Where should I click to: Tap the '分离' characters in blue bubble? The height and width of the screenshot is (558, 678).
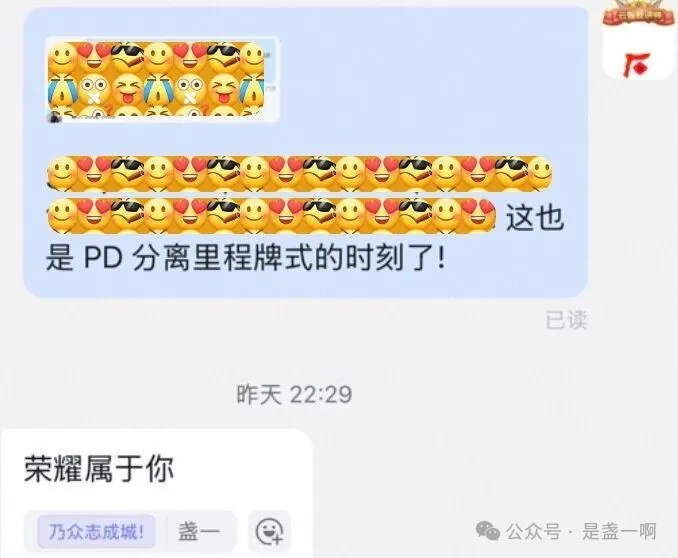click(x=162, y=258)
